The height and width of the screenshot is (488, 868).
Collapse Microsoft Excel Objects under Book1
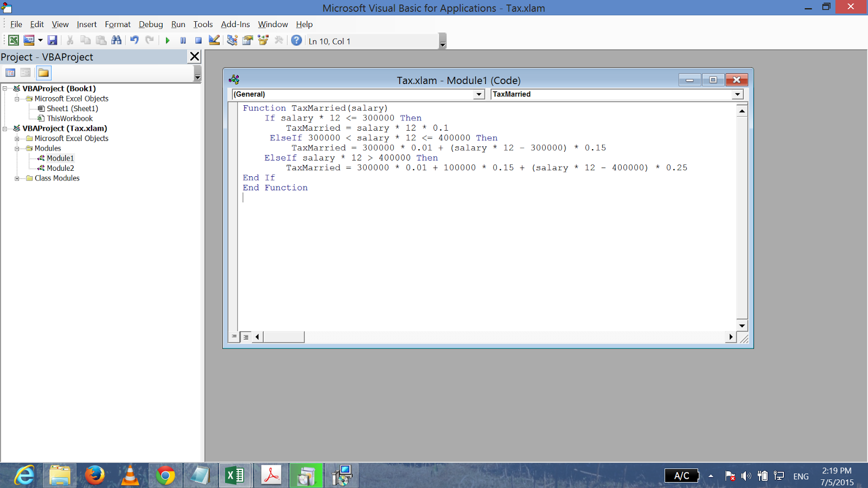17,99
